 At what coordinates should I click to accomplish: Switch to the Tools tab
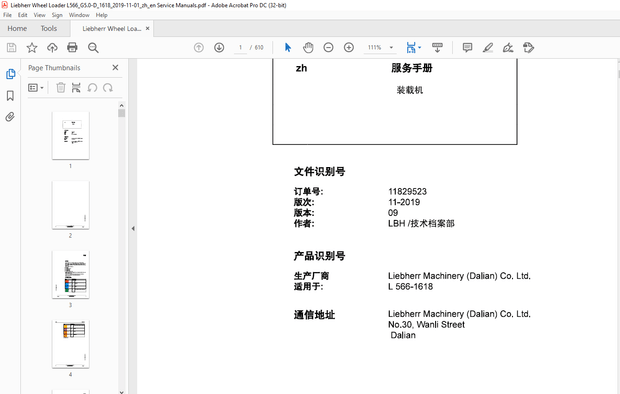point(49,28)
